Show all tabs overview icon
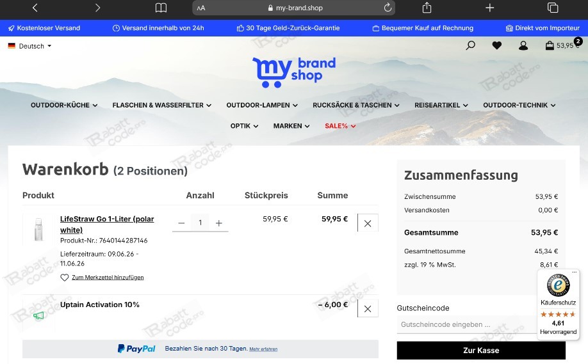This screenshot has width=588, height=364. [x=553, y=8]
